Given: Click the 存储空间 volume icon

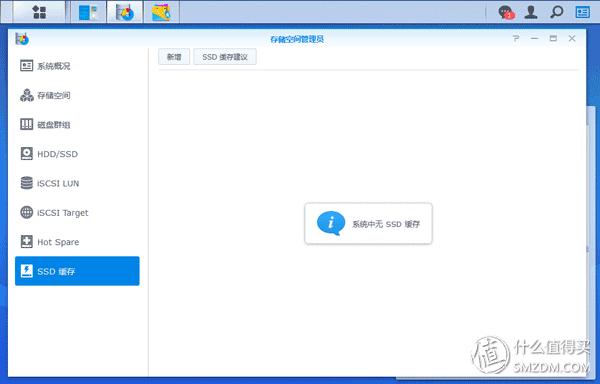Looking at the screenshot, I should pos(26,95).
